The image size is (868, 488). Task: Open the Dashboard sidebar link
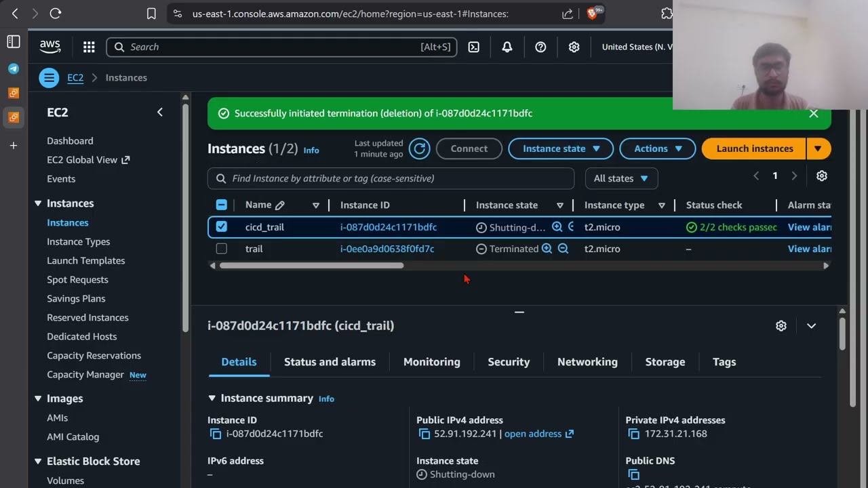70,141
